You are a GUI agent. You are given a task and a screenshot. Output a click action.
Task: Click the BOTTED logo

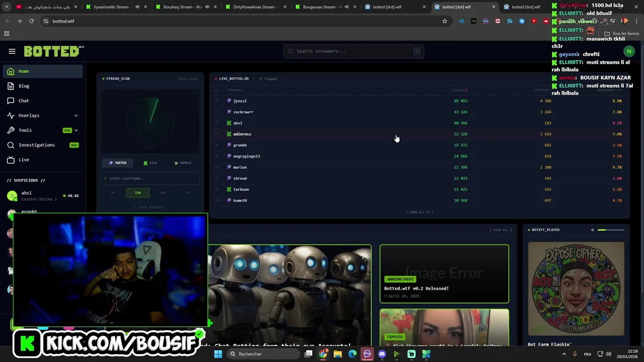point(54,51)
